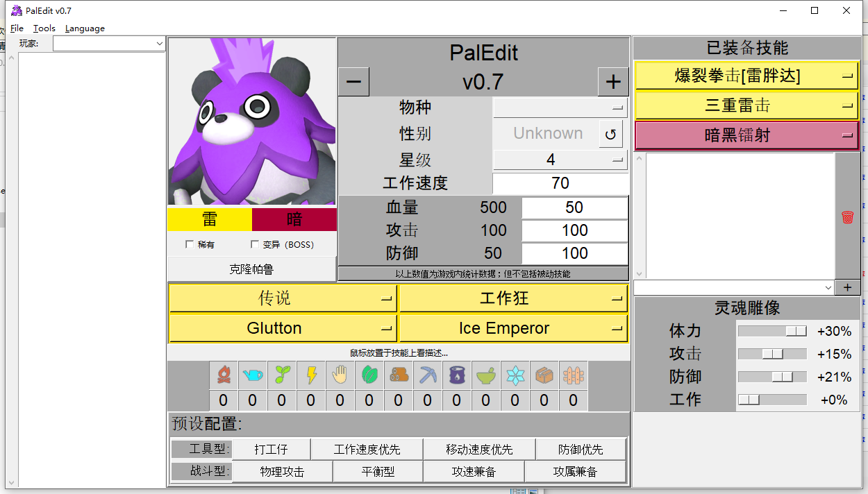Apply the 平衡型 preset
The image size is (868, 494).
(x=378, y=472)
